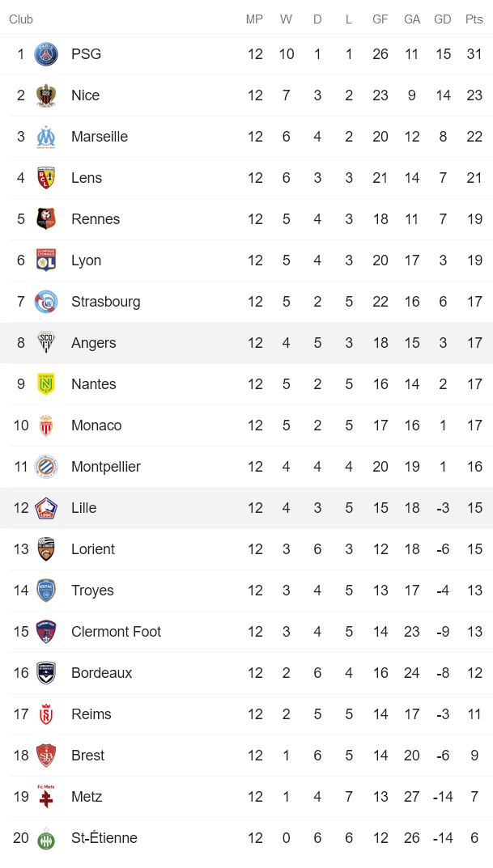Click the St-Étienne green crest
This screenshot has width=493, height=868.
pos(46,839)
